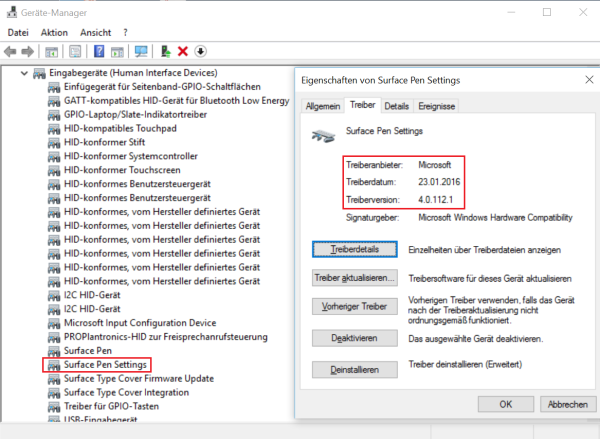Click the Treiberdatum value 23.01.2016
Screen dimensions: 600x439
(439, 182)
